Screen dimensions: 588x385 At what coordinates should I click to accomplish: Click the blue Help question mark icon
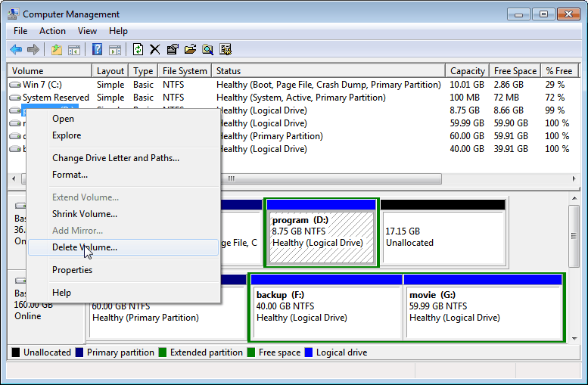click(x=97, y=49)
